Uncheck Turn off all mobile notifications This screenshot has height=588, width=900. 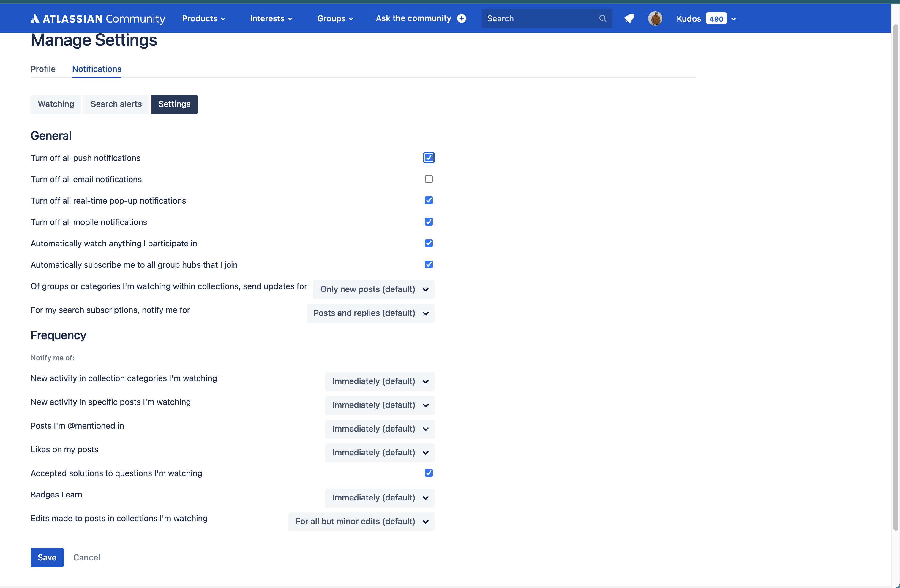click(x=428, y=222)
